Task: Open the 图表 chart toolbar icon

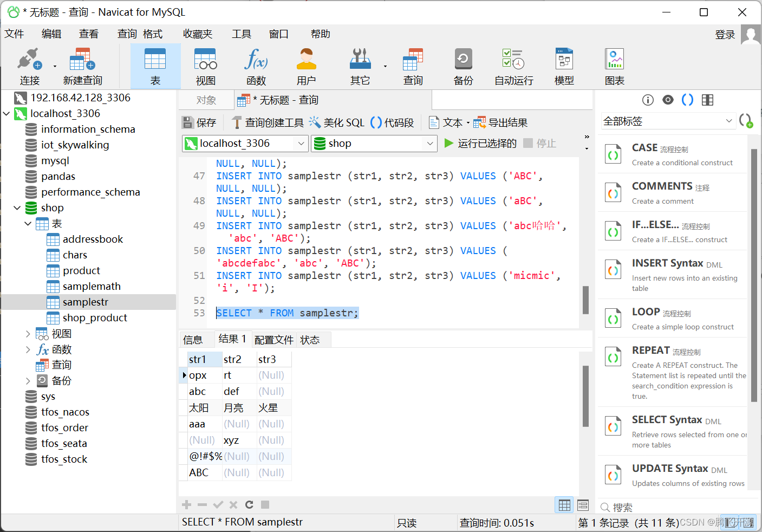Action: (615, 66)
